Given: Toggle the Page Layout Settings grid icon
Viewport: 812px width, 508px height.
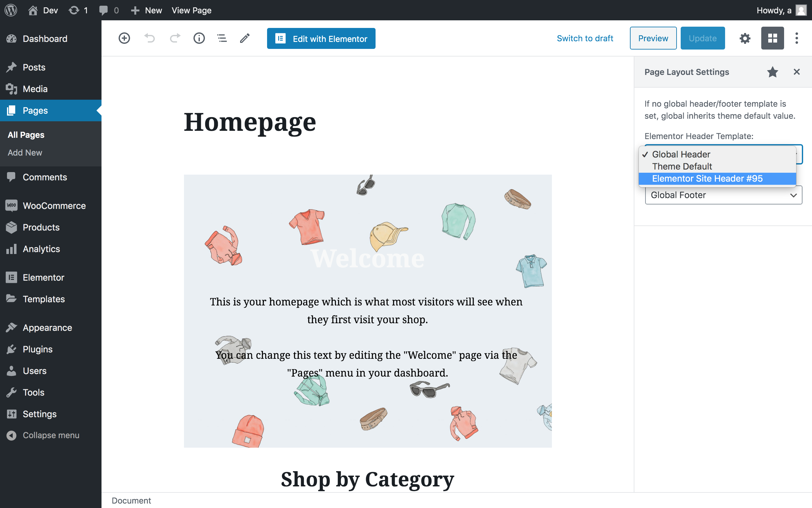Looking at the screenshot, I should pos(772,38).
